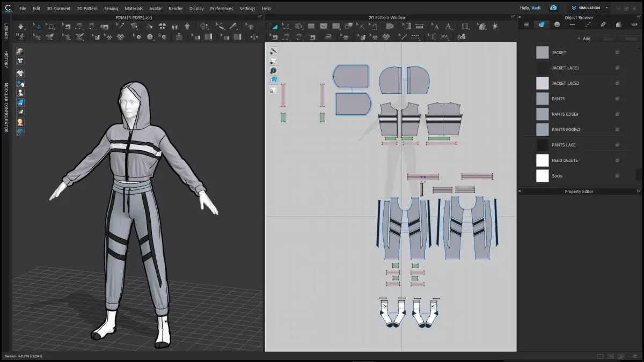The width and height of the screenshot is (644, 362).
Task: Click the Simulate down-arrow icon in 3D toolbar
Action: (21, 26)
